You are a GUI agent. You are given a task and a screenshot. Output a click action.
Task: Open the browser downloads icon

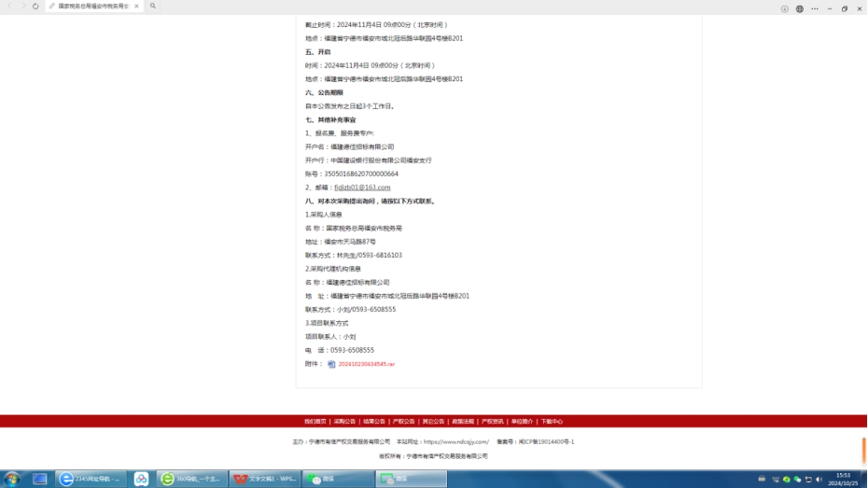tap(785, 8)
